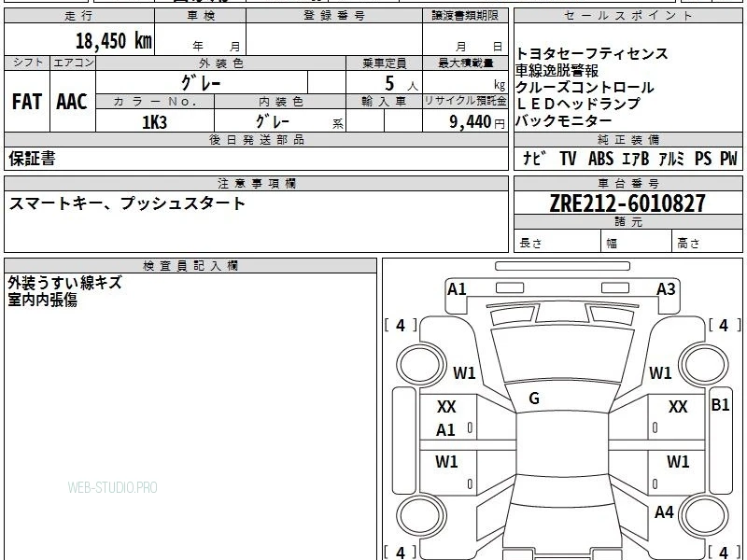Select the seating capacity 5 人
Screen dimensions: 747x560
pyautogui.click(x=401, y=84)
